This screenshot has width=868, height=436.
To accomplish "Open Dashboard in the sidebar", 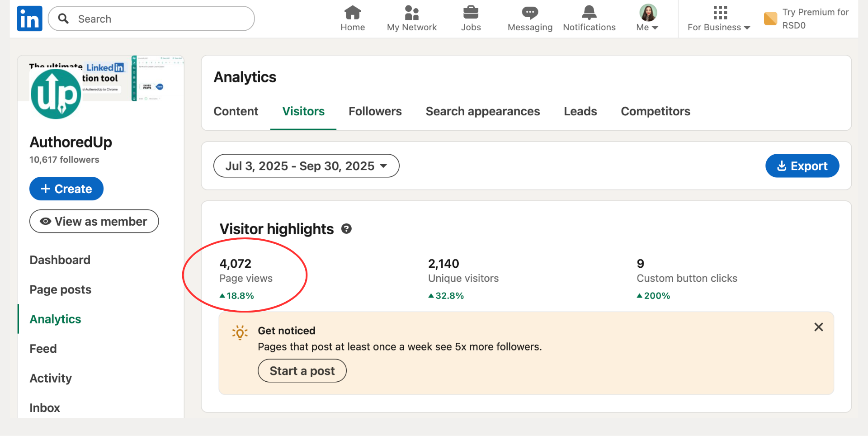I will coord(60,260).
